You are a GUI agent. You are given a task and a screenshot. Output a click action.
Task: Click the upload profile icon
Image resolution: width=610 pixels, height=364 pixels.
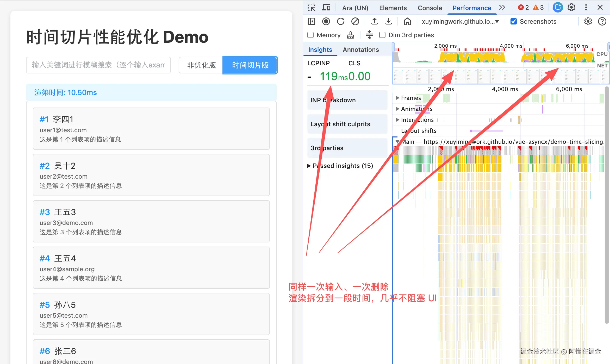(x=374, y=21)
